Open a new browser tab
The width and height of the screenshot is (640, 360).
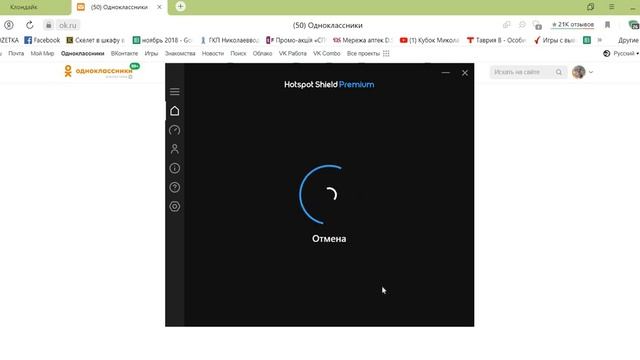click(180, 7)
